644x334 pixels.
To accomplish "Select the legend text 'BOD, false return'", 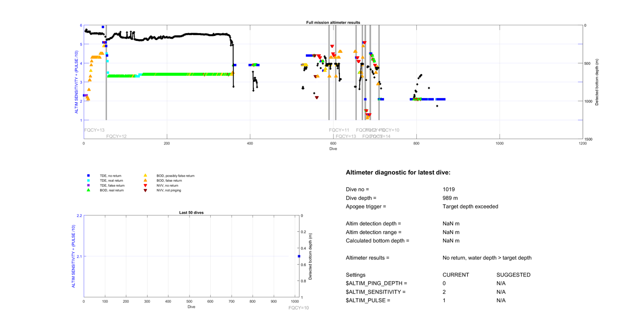I will click(x=169, y=181).
